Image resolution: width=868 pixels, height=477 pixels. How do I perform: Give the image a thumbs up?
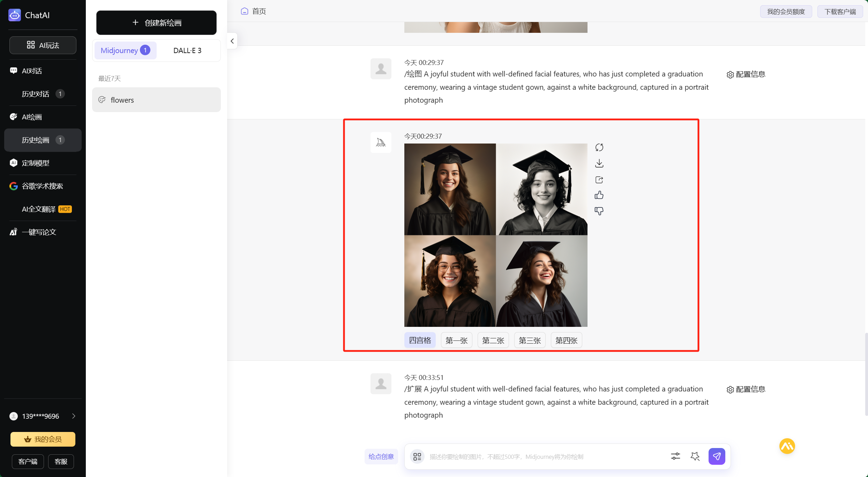[599, 195]
